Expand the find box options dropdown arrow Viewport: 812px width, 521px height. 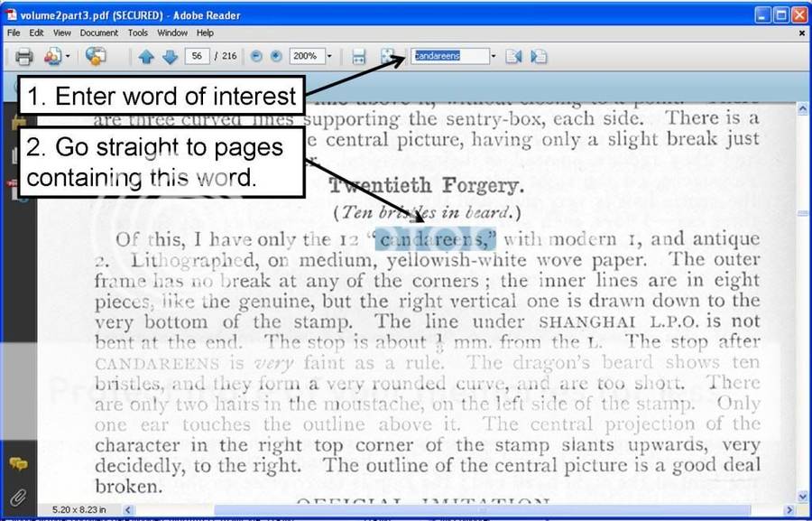coord(494,56)
